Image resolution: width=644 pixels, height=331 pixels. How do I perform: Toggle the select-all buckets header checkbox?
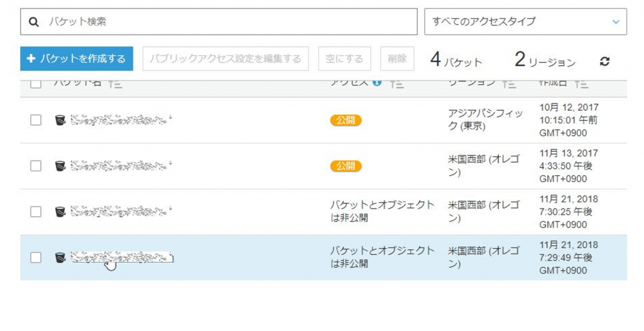pos(36,84)
